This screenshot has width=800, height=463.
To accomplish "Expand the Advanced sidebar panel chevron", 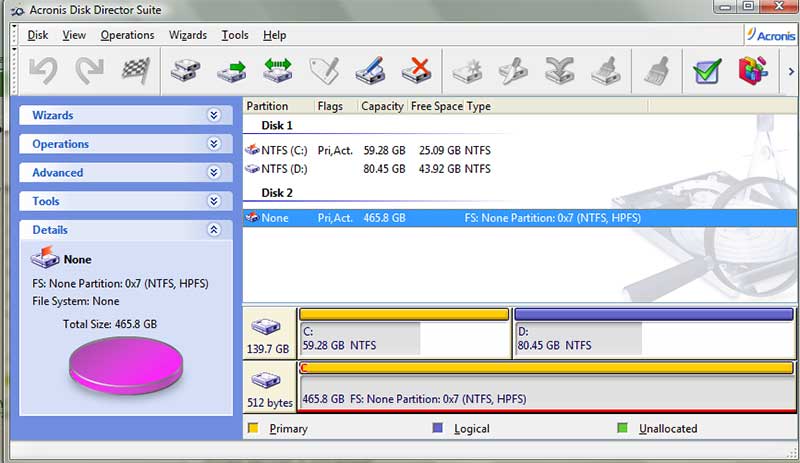I will 214,173.
